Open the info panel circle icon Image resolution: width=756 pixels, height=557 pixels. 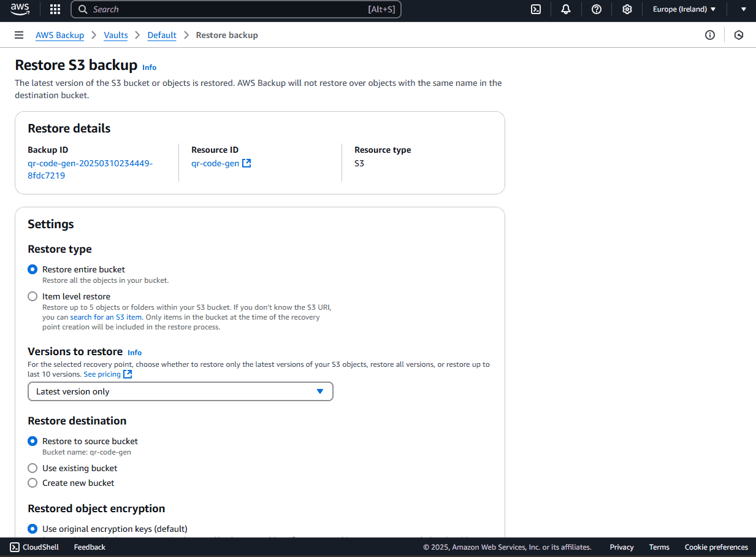tap(710, 35)
